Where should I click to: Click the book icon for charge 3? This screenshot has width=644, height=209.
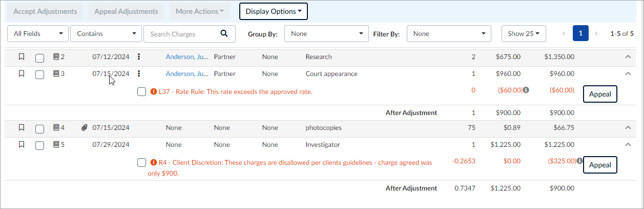coord(56,74)
